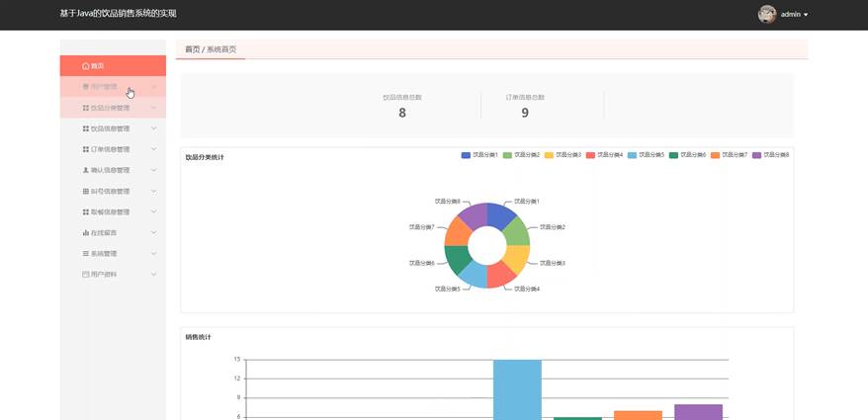
Task: Click the 饮品信息总数 count 8
Action: (402, 113)
